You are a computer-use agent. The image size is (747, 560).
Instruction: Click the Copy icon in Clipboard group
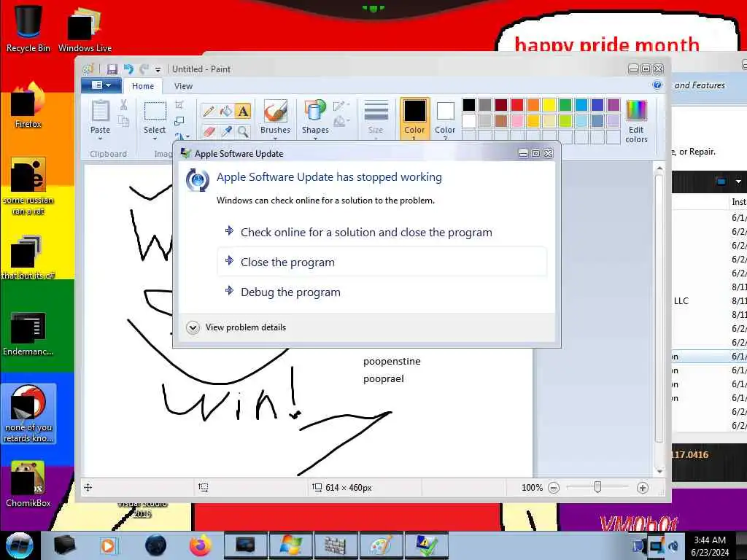tap(123, 121)
